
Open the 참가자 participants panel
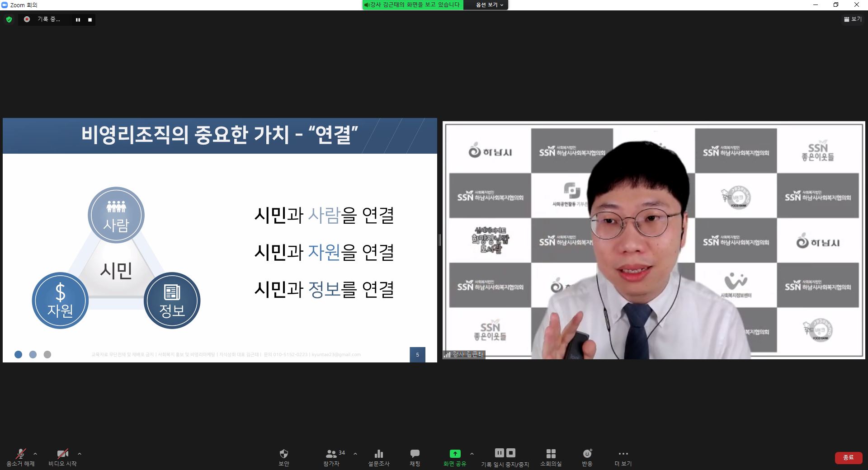click(332, 457)
